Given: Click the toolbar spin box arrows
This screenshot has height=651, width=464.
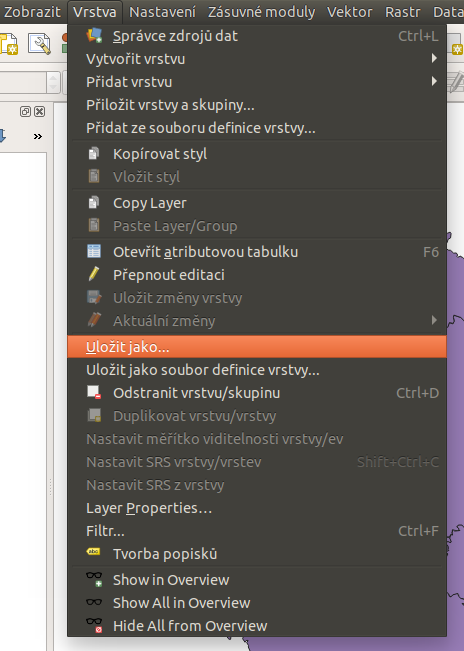Looking at the screenshot, I should tap(53, 83).
